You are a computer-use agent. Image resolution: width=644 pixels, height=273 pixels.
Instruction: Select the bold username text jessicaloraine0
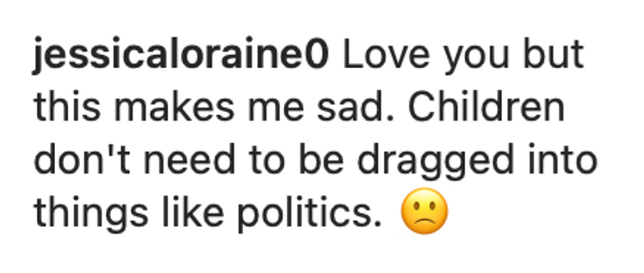pos(181,56)
